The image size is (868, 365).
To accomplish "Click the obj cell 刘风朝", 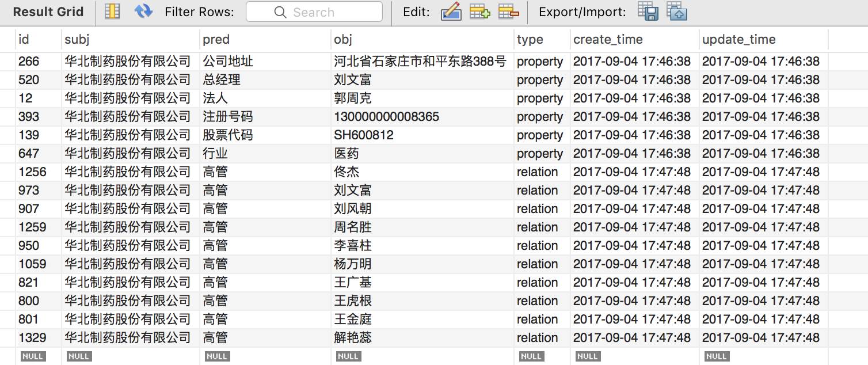I will [x=422, y=209].
